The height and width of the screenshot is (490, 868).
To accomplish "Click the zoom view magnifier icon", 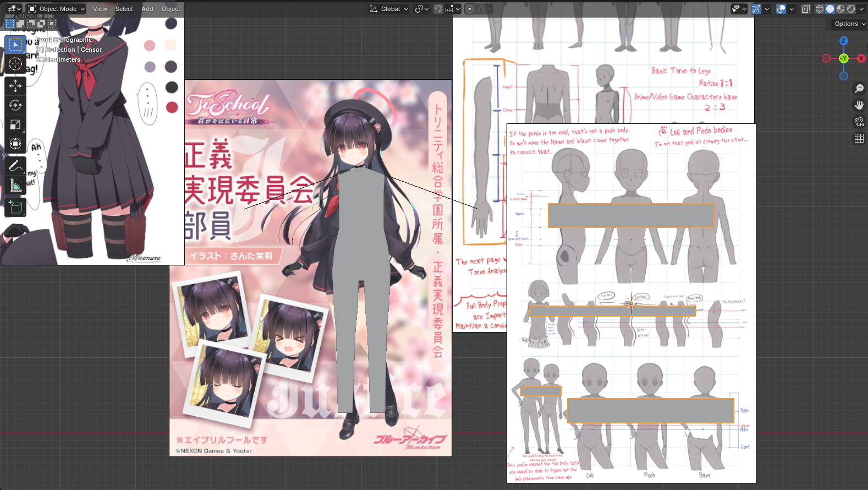I will [859, 89].
